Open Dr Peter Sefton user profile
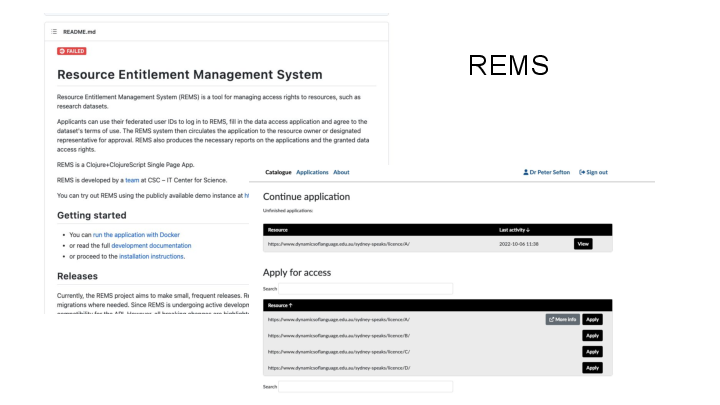720x405 pixels. (x=546, y=172)
